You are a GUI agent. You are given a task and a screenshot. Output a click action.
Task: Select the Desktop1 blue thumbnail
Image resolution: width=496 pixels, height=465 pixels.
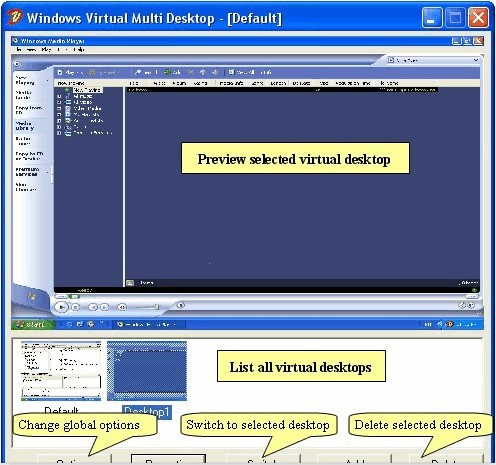pyautogui.click(x=147, y=371)
